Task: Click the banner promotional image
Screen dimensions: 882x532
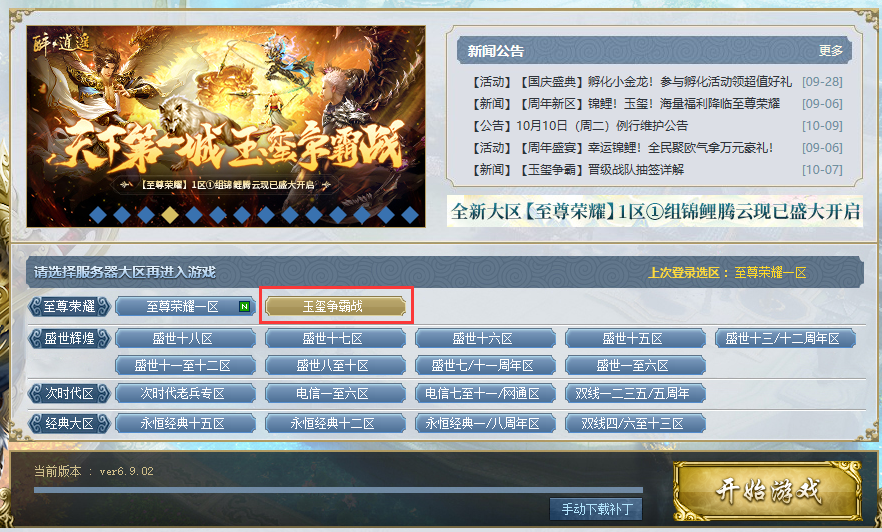Action: [226, 126]
